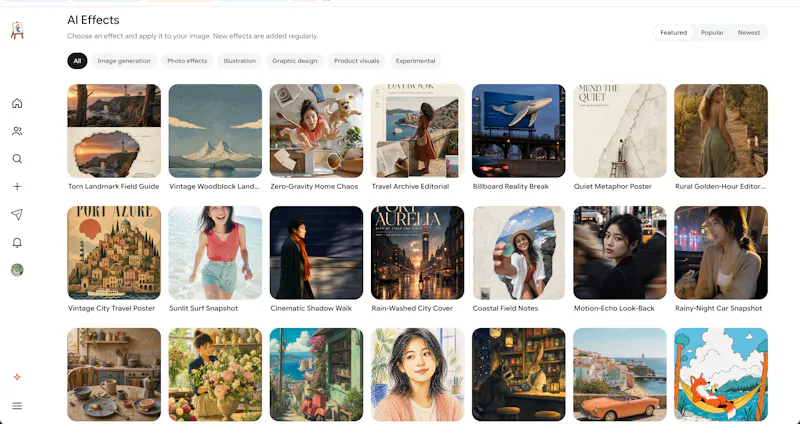Open search via sidebar magnifier icon
800x424 pixels.
tap(17, 159)
